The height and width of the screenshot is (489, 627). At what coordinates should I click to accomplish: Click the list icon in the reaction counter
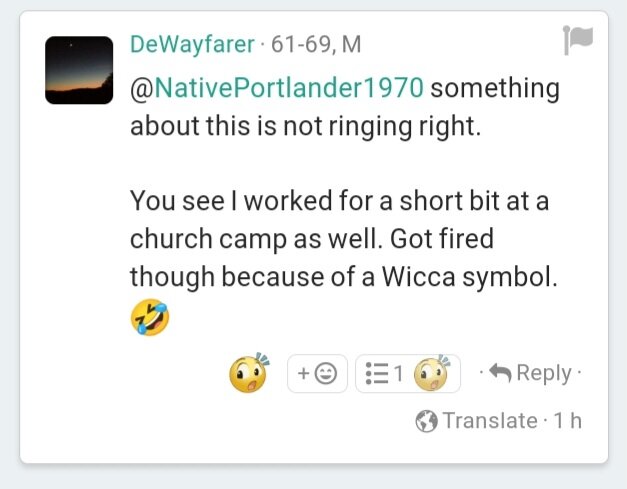pyautogui.click(x=377, y=373)
